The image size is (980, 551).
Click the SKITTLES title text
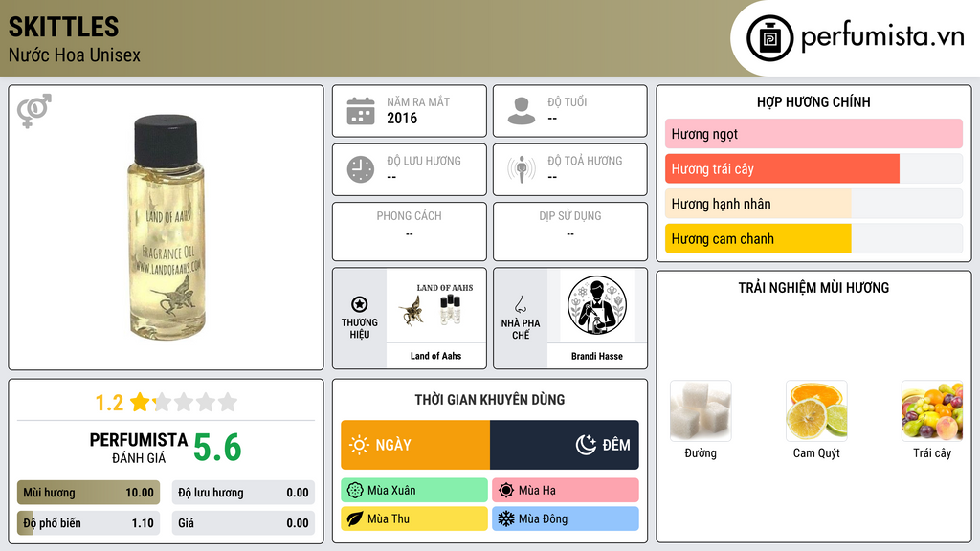coord(64,27)
